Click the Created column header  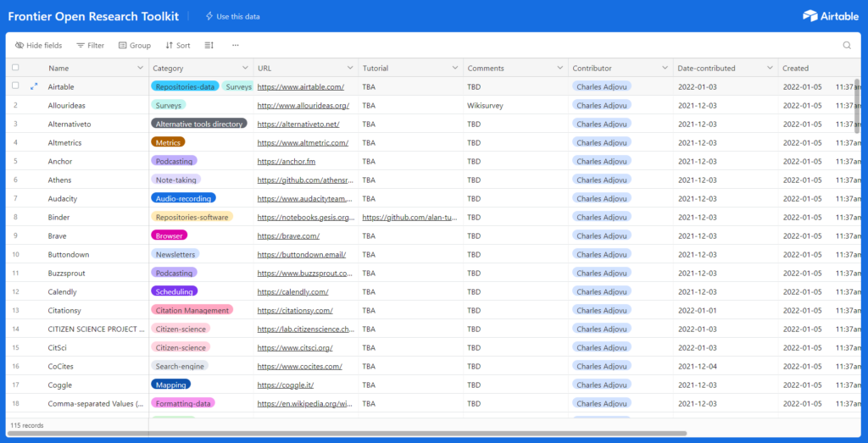[820, 68]
